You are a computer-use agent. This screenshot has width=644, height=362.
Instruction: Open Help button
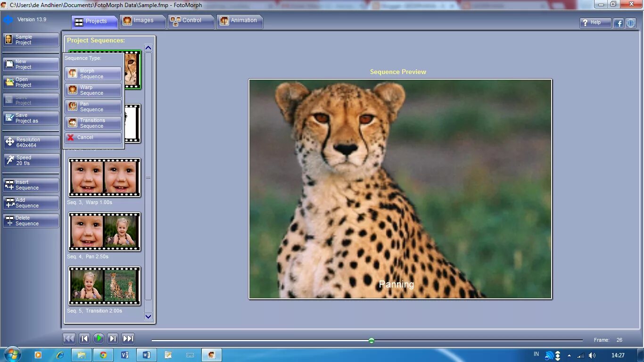pos(595,23)
